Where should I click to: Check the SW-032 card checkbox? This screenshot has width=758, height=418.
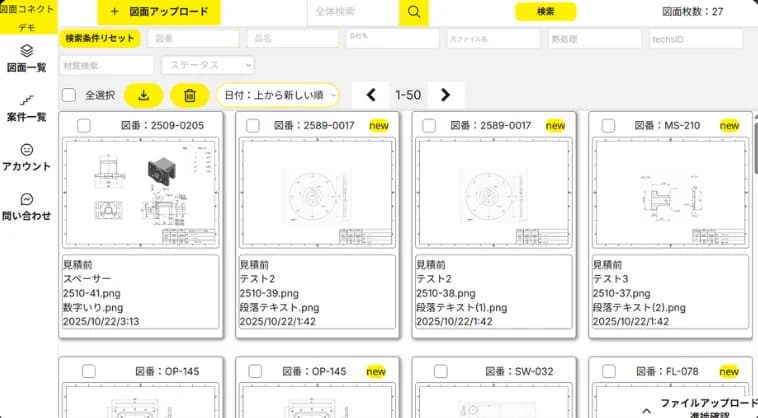click(440, 371)
